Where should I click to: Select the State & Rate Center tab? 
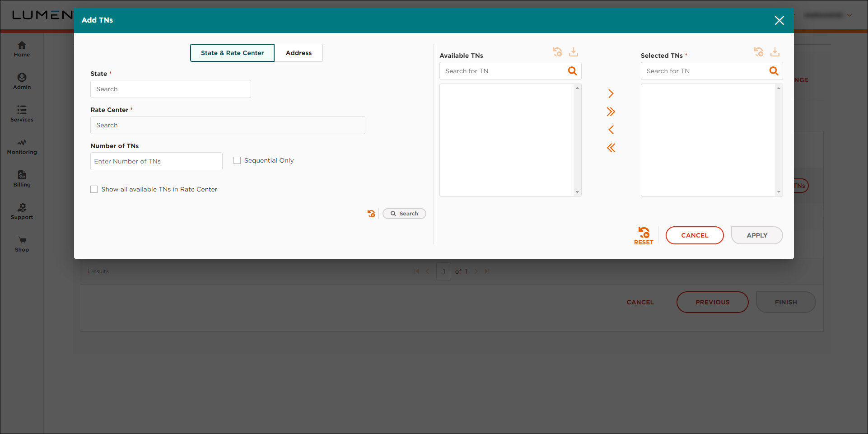pyautogui.click(x=232, y=53)
